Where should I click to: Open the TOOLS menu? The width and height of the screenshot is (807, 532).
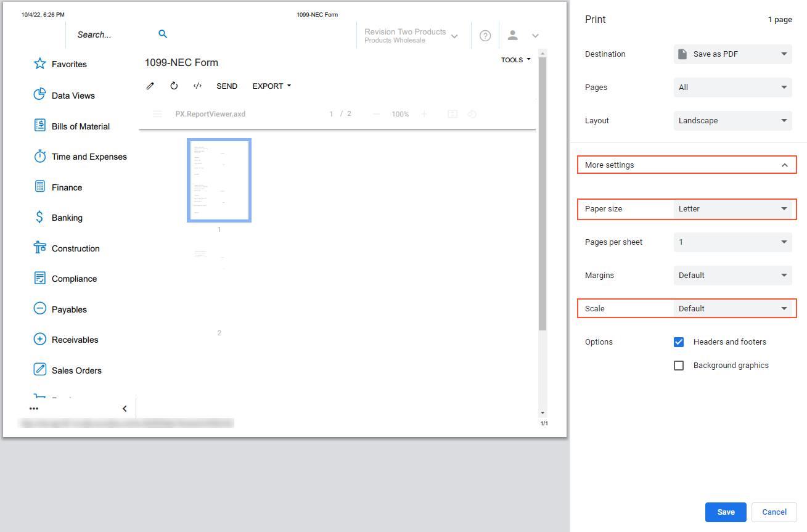point(515,59)
